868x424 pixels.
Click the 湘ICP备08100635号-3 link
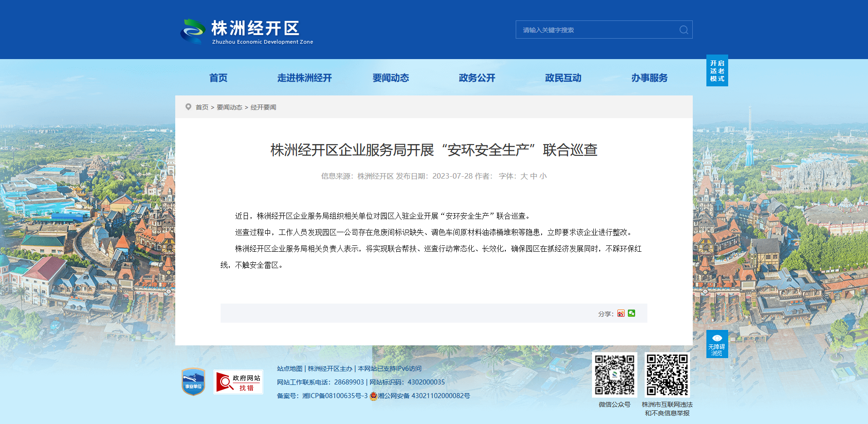click(x=335, y=396)
